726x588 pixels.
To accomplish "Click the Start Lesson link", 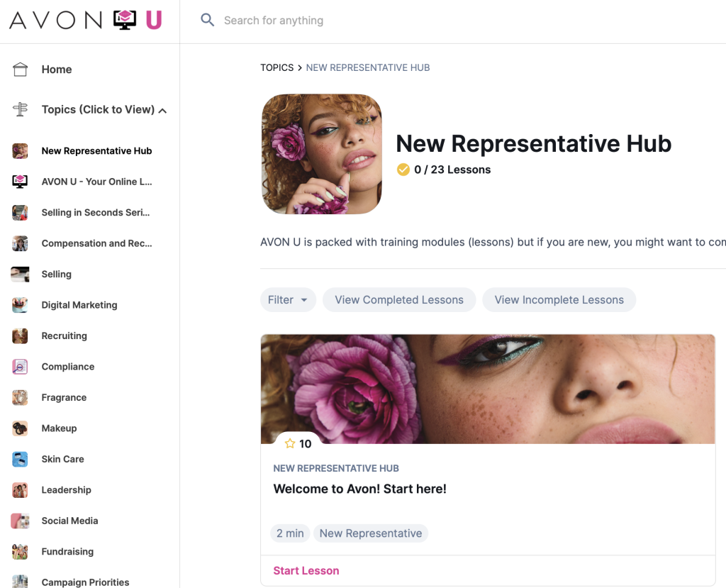I will point(306,570).
